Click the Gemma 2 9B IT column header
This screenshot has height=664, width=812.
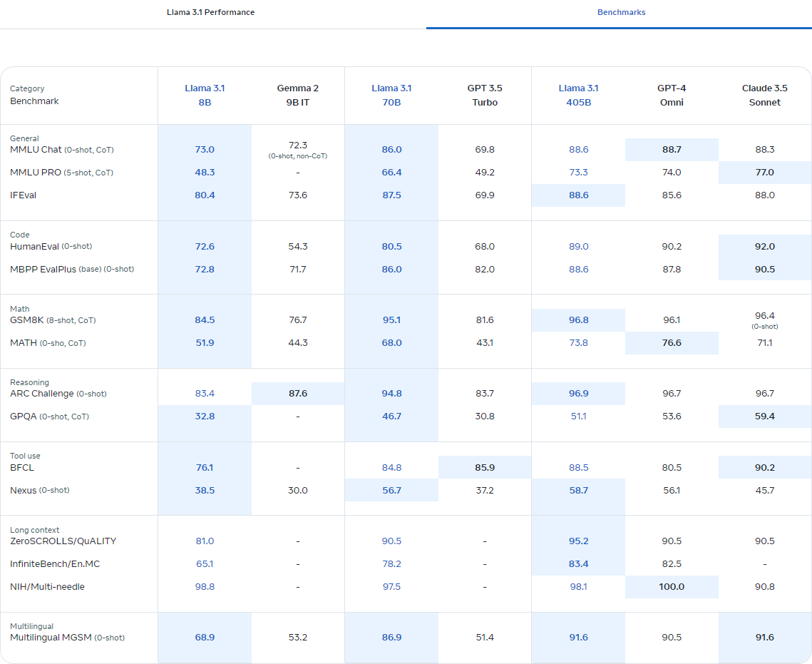(x=298, y=96)
